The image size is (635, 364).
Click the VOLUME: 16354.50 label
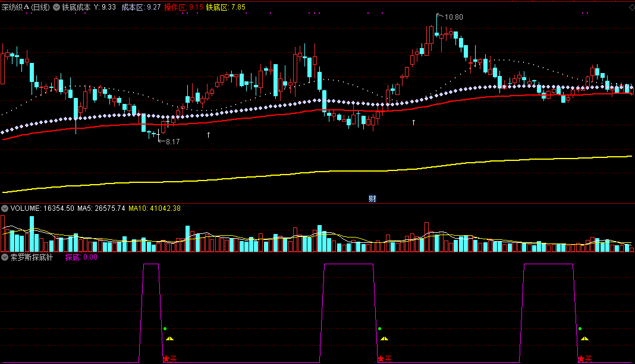point(43,208)
